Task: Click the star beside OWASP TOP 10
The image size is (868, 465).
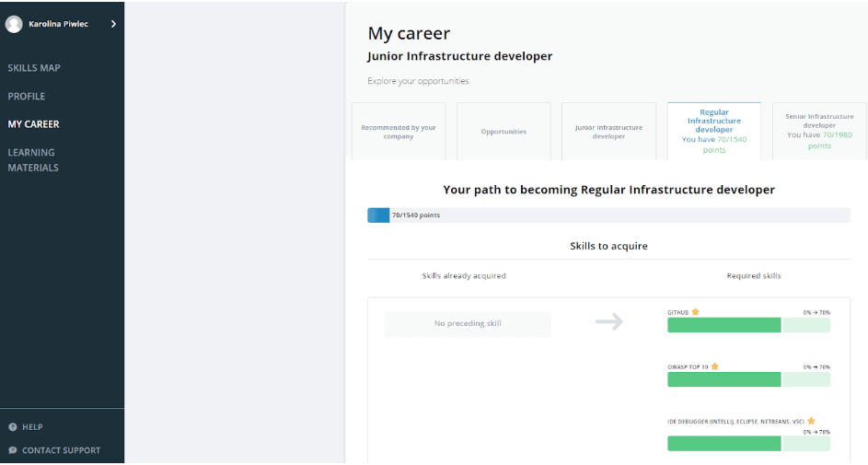Action: pos(715,366)
